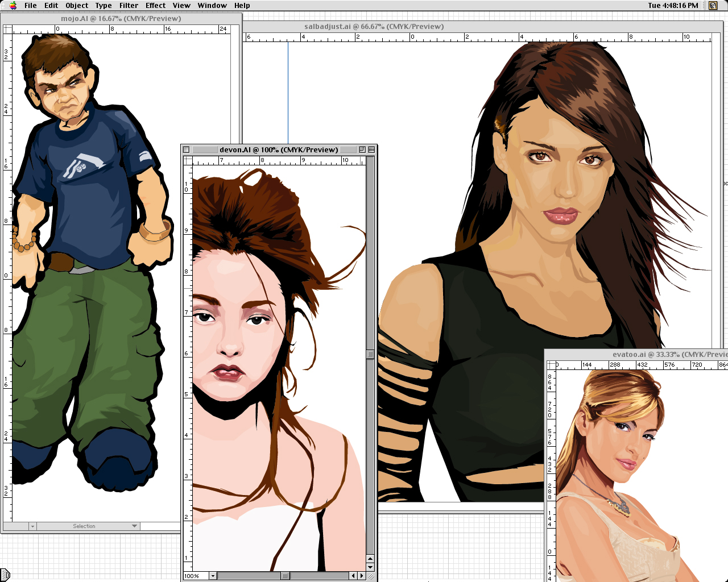Open the Help menu

tap(242, 5)
